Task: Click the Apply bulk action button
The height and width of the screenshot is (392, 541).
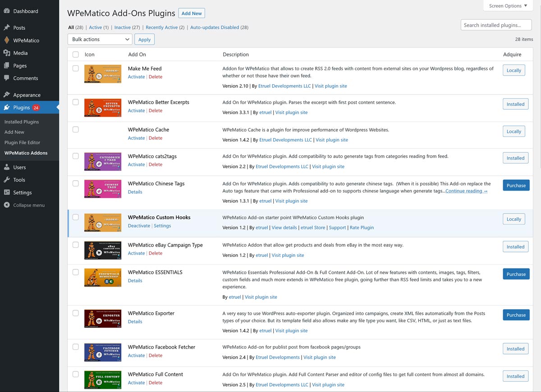Action: point(144,39)
